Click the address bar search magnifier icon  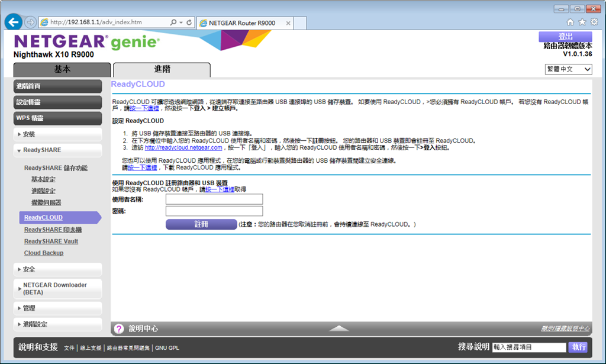pos(173,22)
